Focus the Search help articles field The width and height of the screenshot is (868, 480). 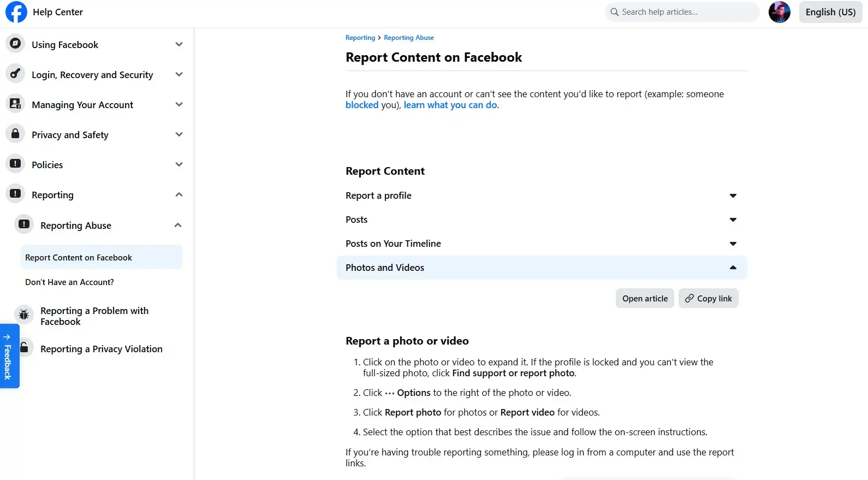pos(682,12)
